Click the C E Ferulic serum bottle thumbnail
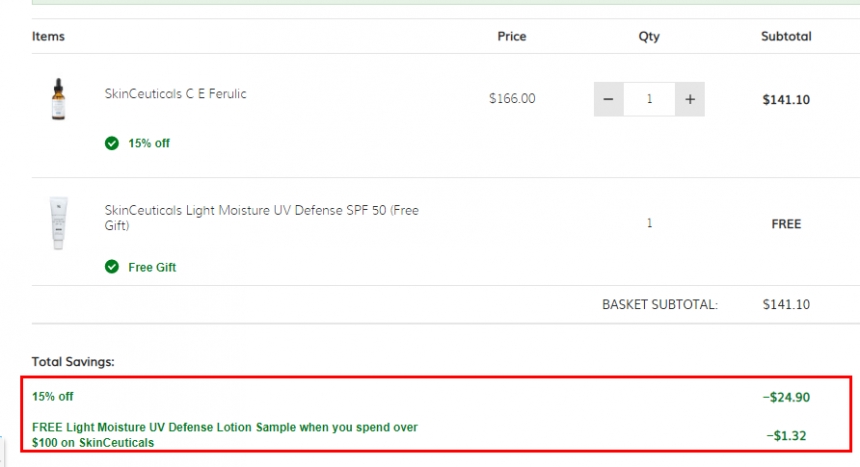The image size is (860, 467). (x=59, y=99)
